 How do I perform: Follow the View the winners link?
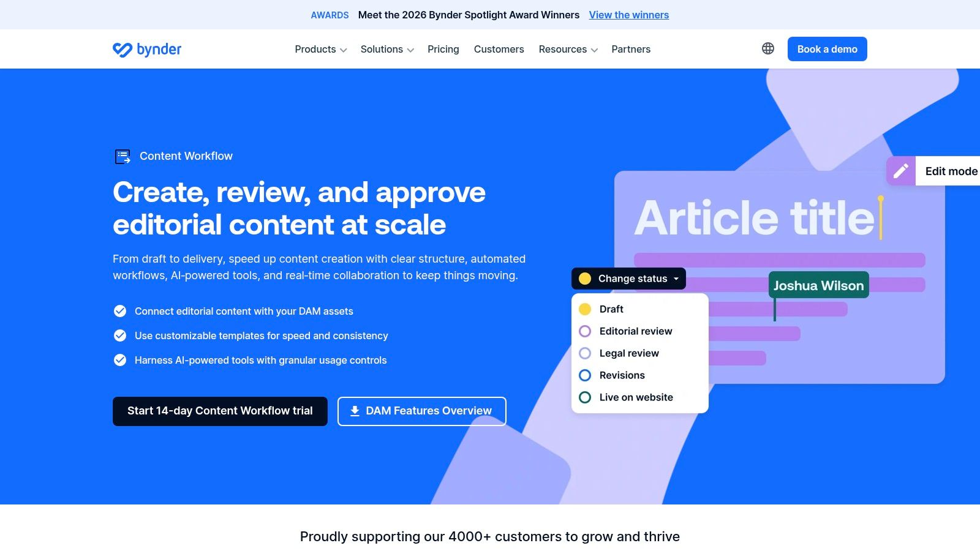(629, 15)
